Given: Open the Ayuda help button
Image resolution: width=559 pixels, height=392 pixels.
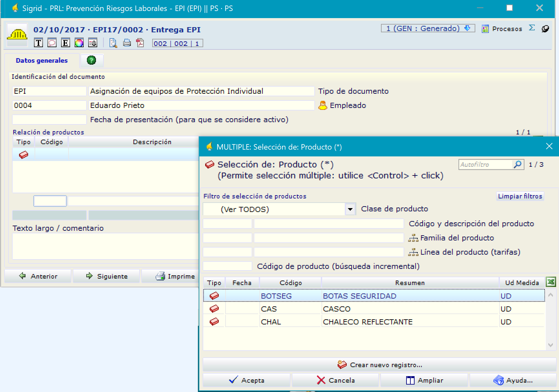Looking at the screenshot, I should coord(513,380).
